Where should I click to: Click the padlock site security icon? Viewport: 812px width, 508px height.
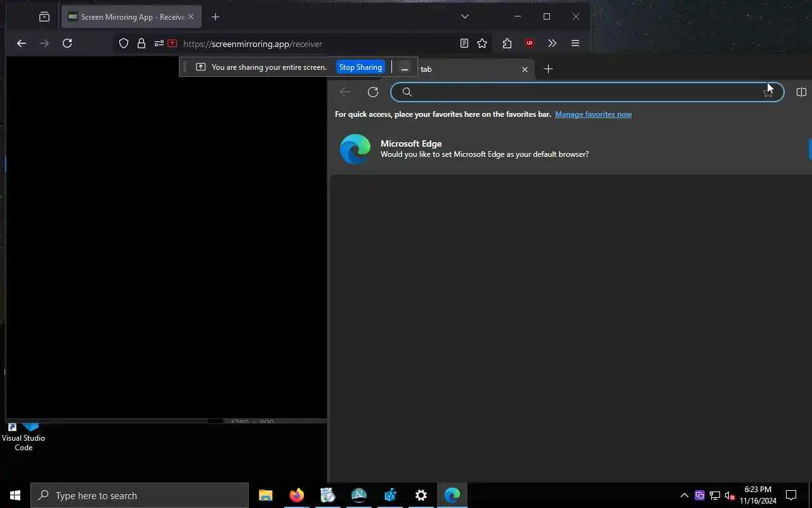[x=141, y=43]
